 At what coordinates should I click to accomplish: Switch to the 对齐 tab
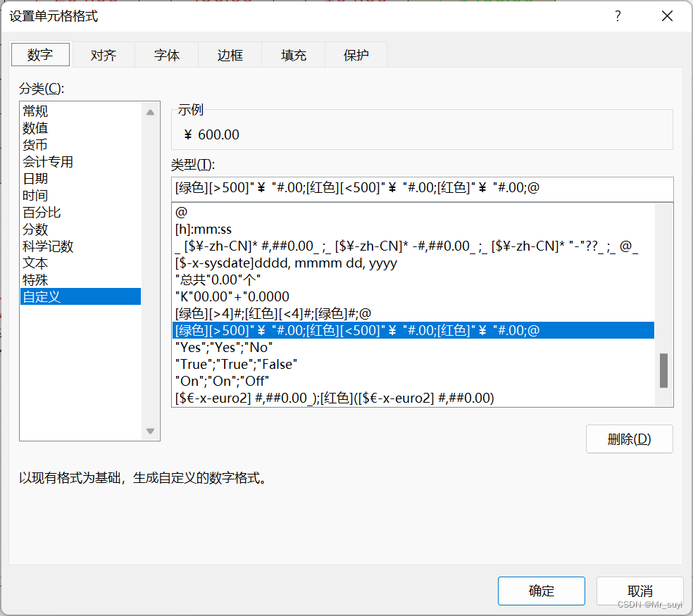click(x=103, y=54)
